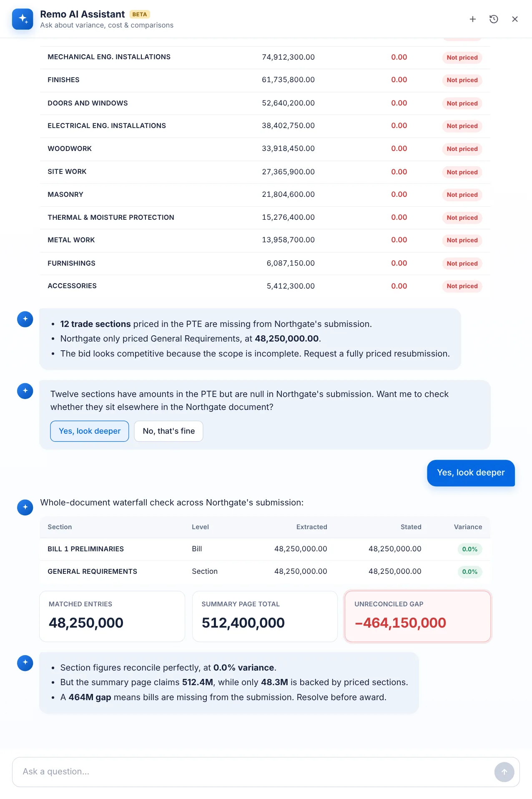Screen dimensions: 532x799
Task: Select GENERAL REQUIREMENTS row
Action: tap(265, 572)
